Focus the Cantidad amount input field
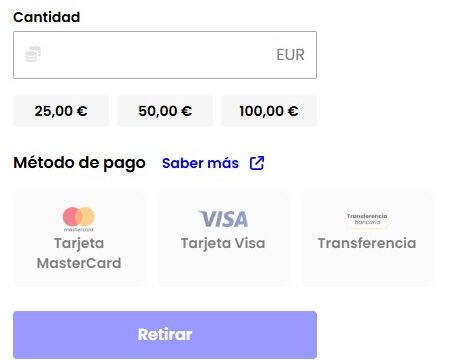The image size is (474, 360). point(165,55)
